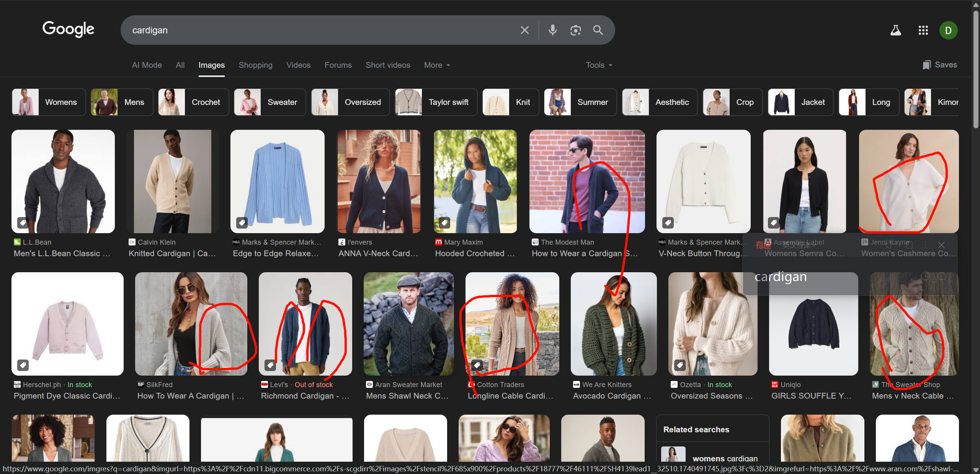This screenshot has width=980, height=474.
Task: Select the Images tab
Action: coord(212,65)
